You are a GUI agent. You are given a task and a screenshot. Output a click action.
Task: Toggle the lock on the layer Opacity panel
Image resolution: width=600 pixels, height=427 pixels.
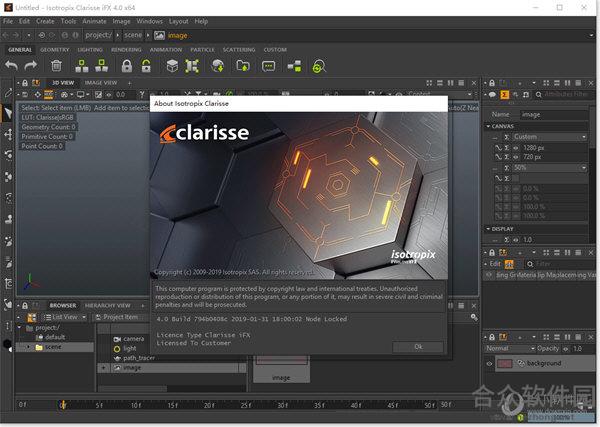tap(492, 337)
